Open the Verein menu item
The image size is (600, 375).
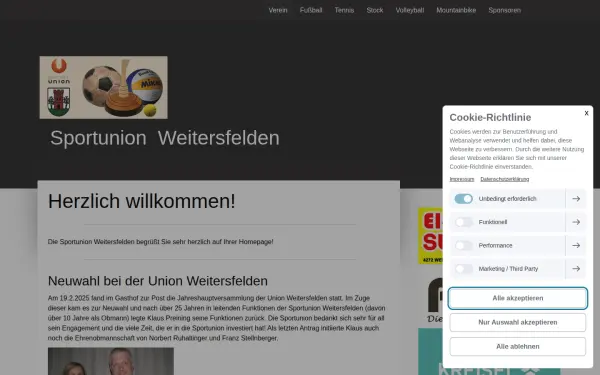[278, 10]
